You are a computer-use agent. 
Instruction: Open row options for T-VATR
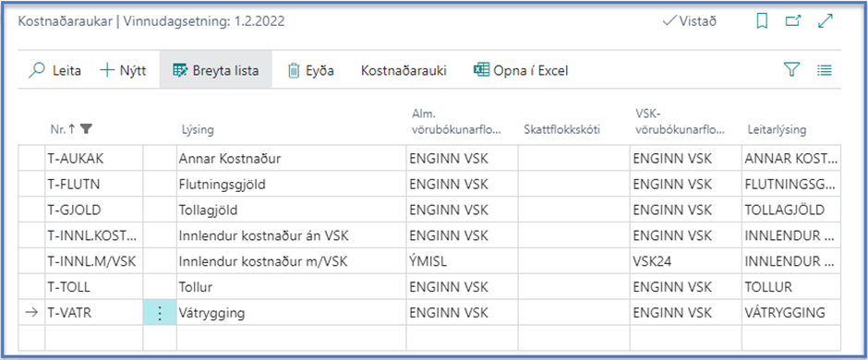[x=160, y=313]
